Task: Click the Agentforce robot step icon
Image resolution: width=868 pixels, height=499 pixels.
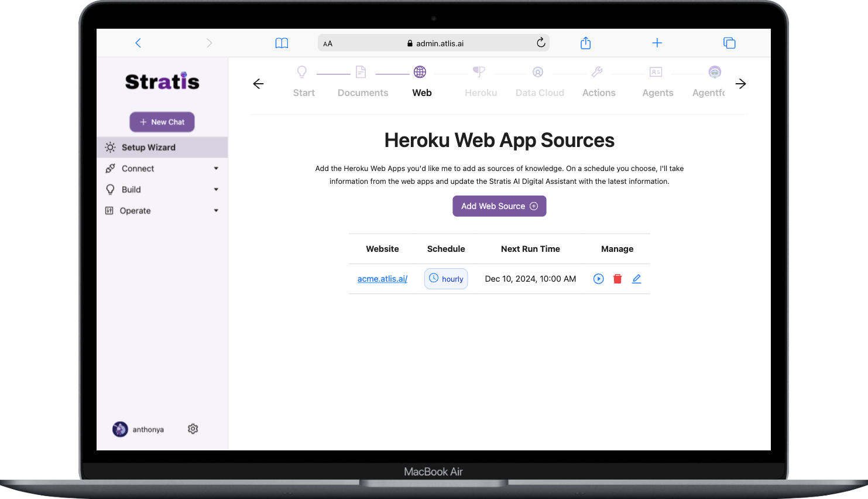Action: [x=715, y=72]
